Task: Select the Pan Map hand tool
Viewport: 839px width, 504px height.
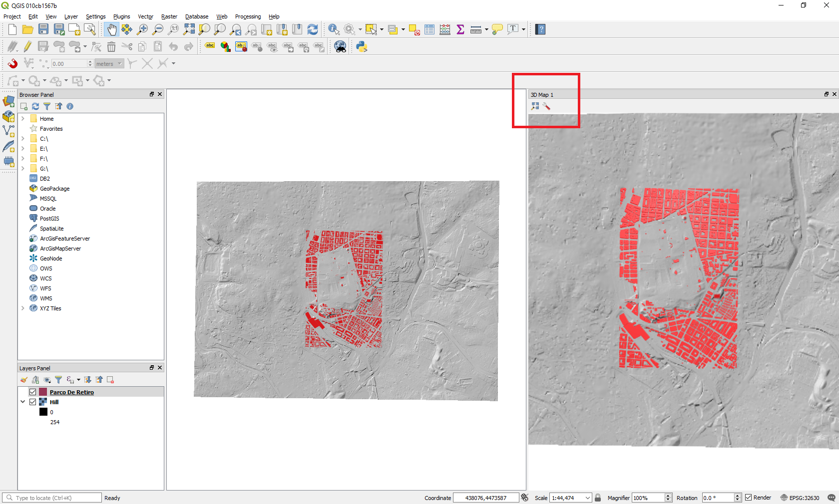Action: coord(111,29)
